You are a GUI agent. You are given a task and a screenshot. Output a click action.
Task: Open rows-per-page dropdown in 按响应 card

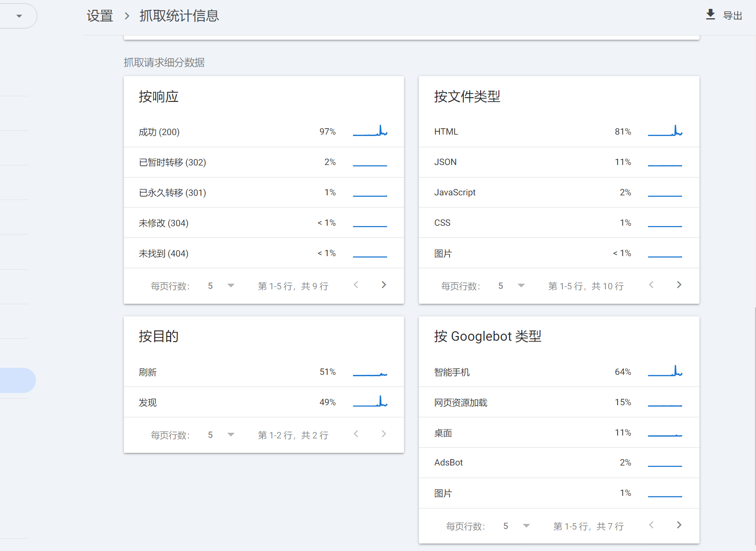(x=221, y=286)
